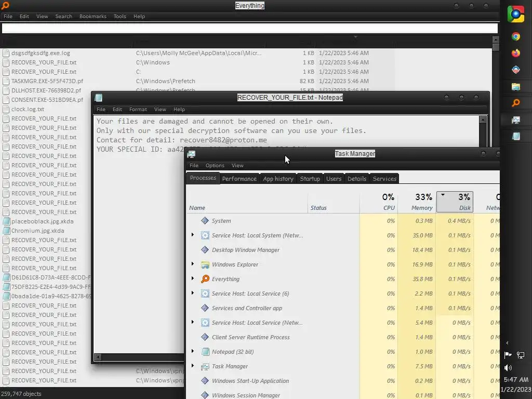
Task: Launch Google Chrome from the taskbar
Action: (x=516, y=37)
